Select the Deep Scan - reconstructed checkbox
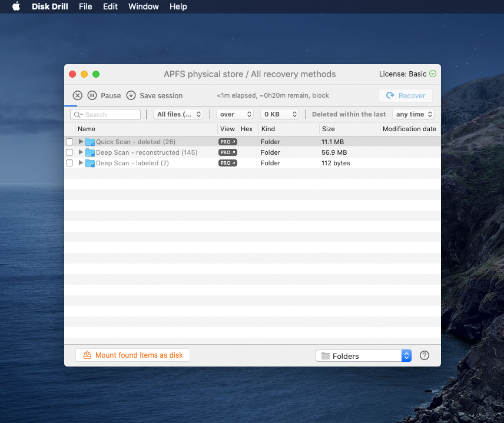The width and height of the screenshot is (504, 423). pyautogui.click(x=69, y=152)
